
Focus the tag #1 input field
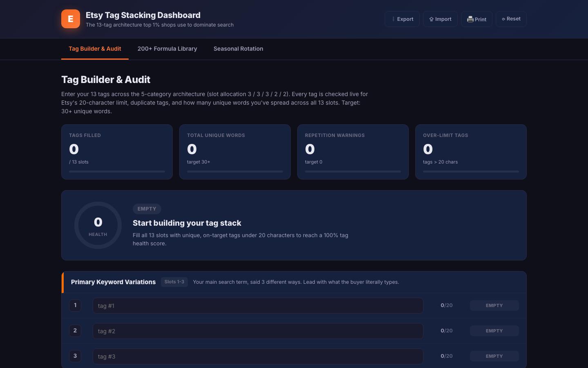258,306
